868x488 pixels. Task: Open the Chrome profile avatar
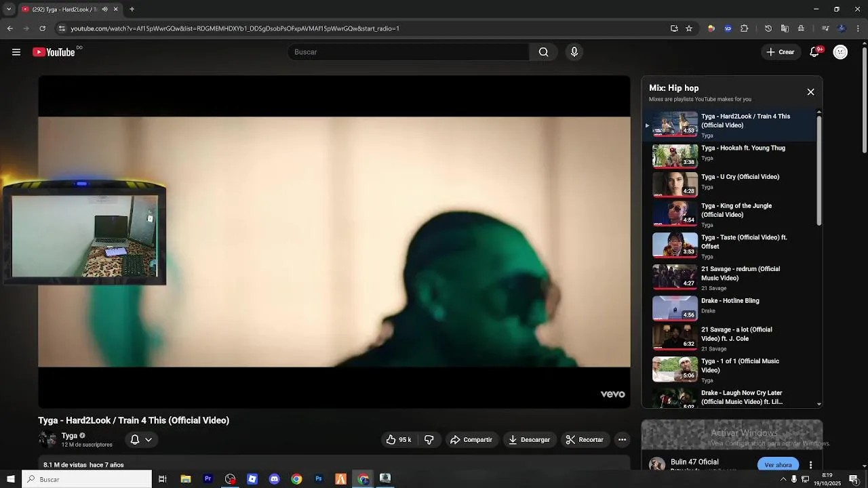coord(842,28)
